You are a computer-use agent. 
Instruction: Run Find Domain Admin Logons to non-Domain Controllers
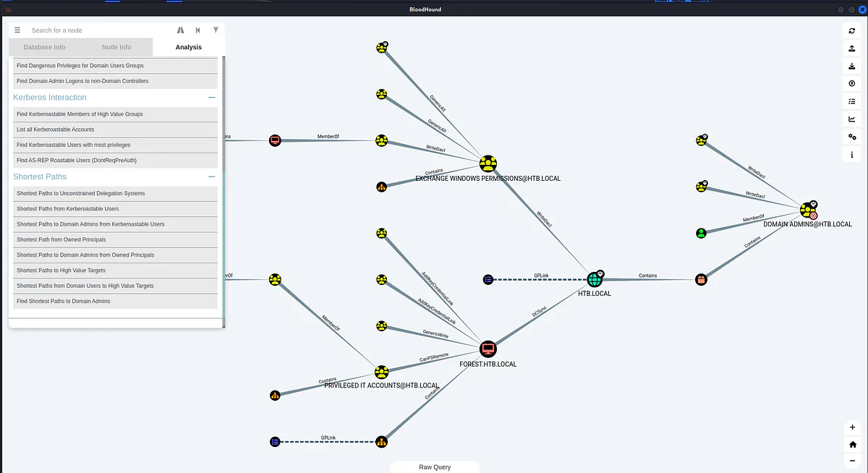[x=115, y=81]
